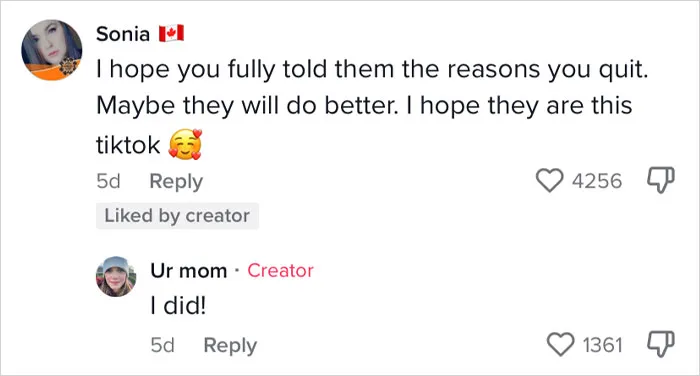Screen dimensions: 700x376
Task: Click the 'Liked by creator' label
Action: [x=177, y=216]
